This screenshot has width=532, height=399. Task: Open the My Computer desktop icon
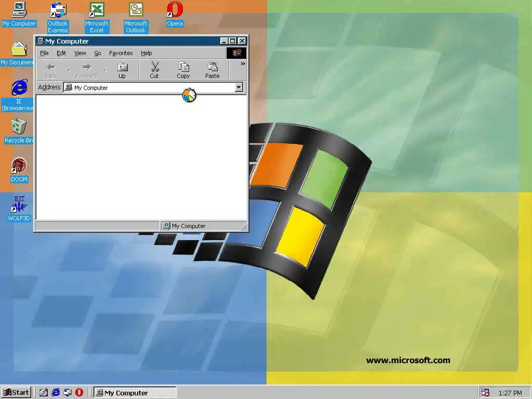(19, 14)
